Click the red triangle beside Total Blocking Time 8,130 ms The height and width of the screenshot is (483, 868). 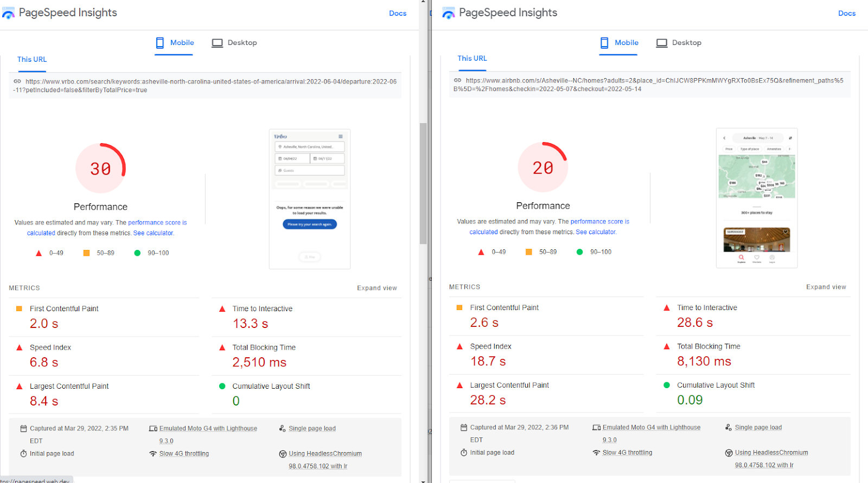667,346
